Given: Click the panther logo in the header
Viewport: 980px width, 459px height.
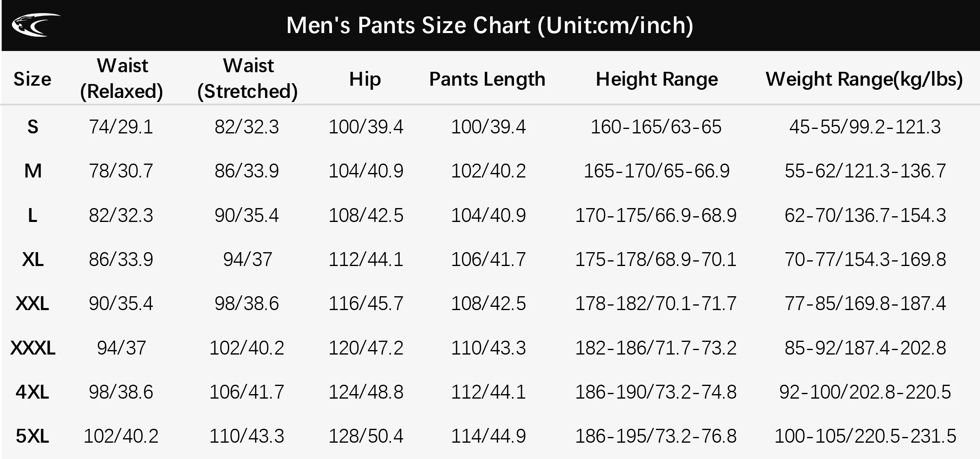Looking at the screenshot, I should (36, 25).
